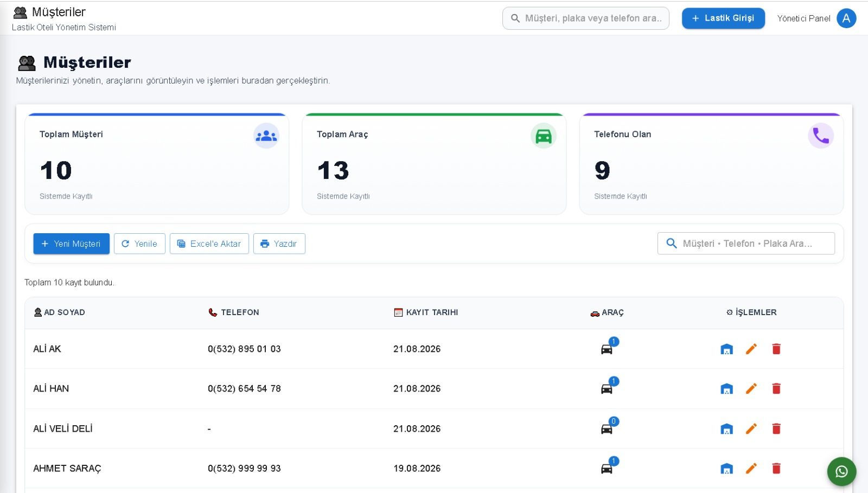Open tire storage for ALİ VELİ DELİ

(x=726, y=429)
